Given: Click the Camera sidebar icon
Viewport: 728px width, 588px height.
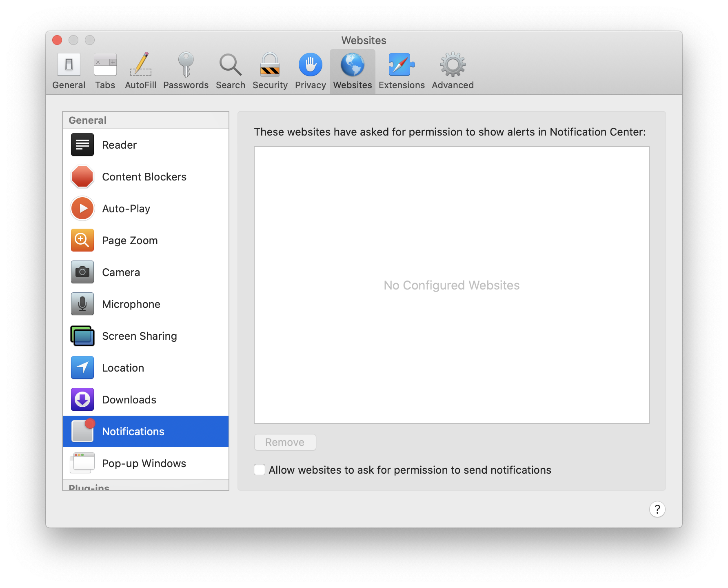Looking at the screenshot, I should click(x=82, y=272).
